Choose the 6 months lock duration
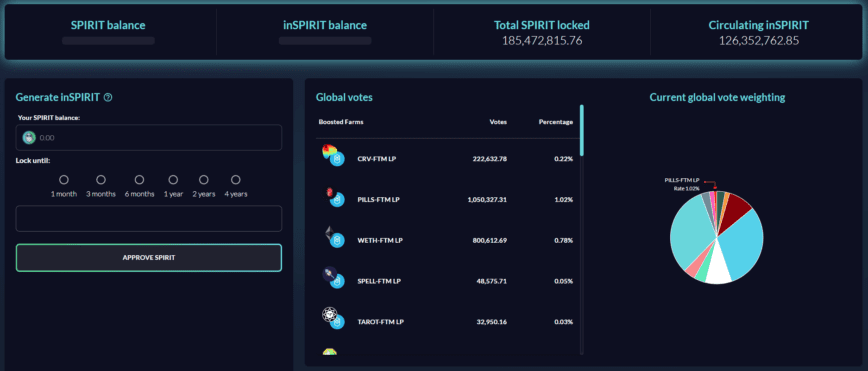The image size is (868, 371). (x=140, y=180)
